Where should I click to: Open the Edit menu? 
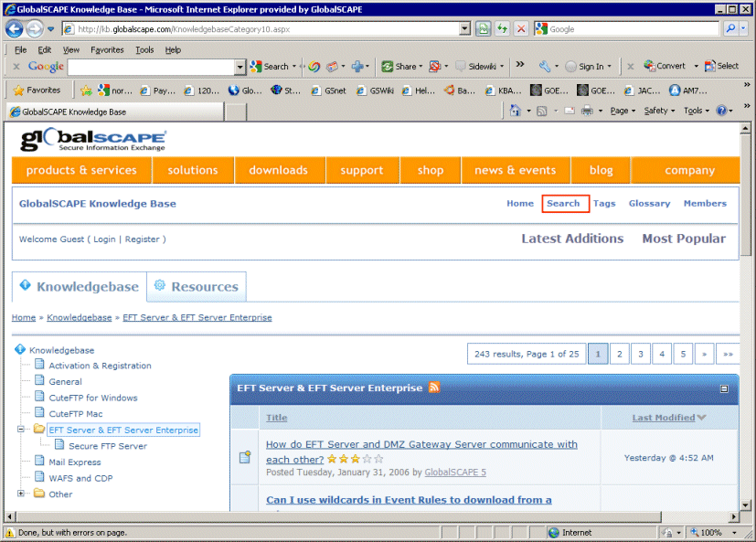pos(45,49)
